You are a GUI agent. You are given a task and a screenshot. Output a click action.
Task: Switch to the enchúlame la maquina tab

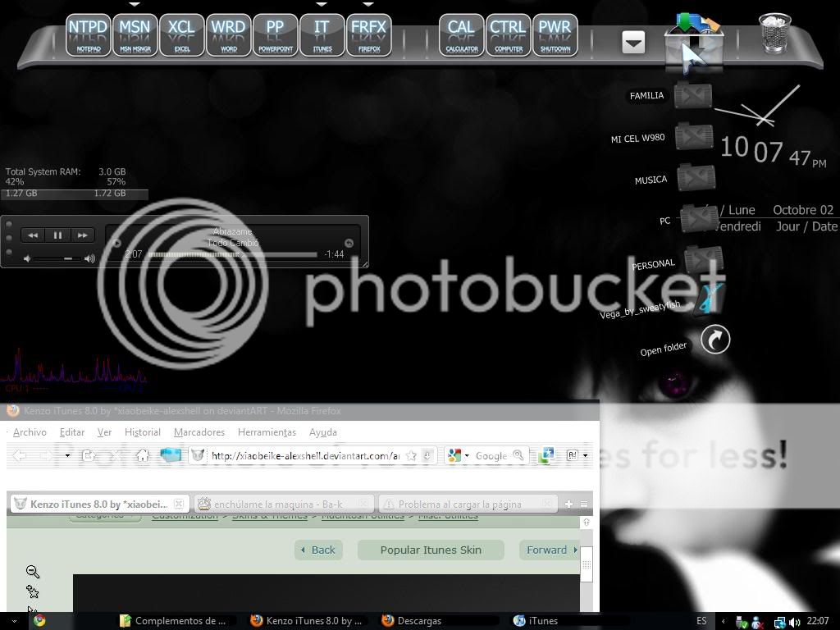pyautogui.click(x=284, y=504)
